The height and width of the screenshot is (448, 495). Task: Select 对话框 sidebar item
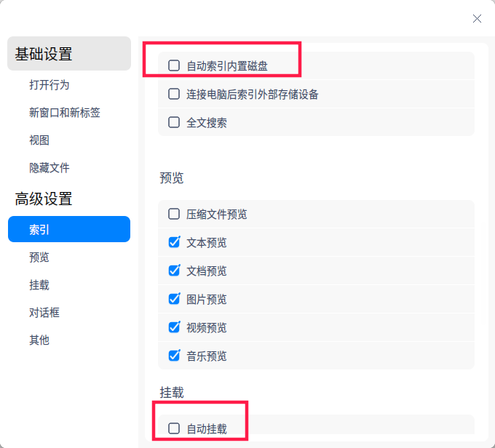44,313
